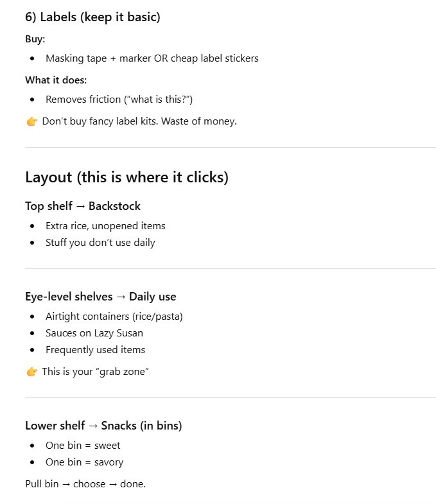Click the pointing hand emoji before "This is your"
Screen dimensions: 436x504
pyautogui.click(x=32, y=372)
